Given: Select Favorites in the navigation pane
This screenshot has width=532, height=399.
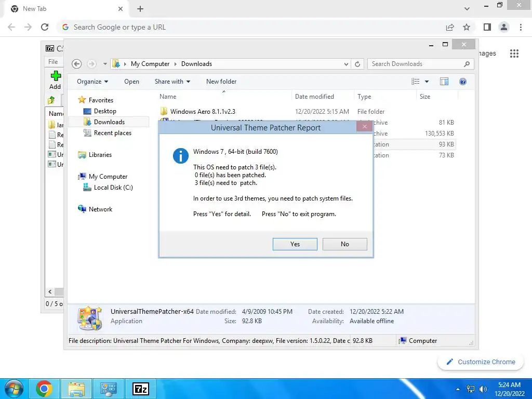Looking at the screenshot, I should tap(101, 100).
